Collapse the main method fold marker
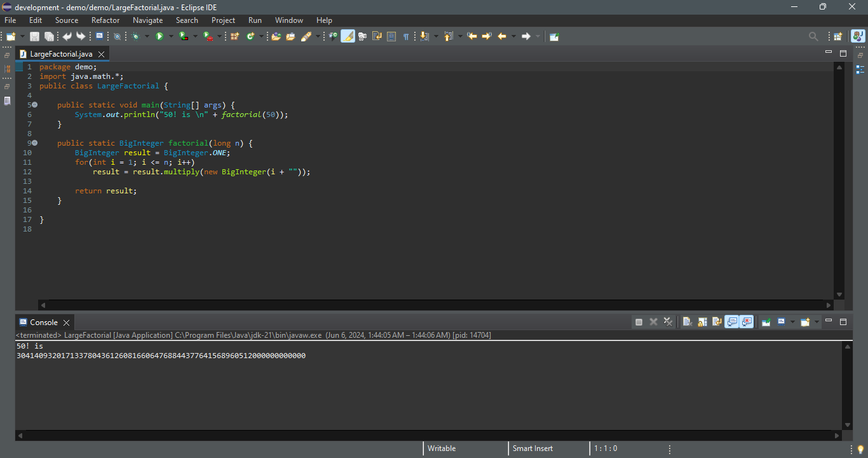The height and width of the screenshot is (458, 868). (35, 105)
